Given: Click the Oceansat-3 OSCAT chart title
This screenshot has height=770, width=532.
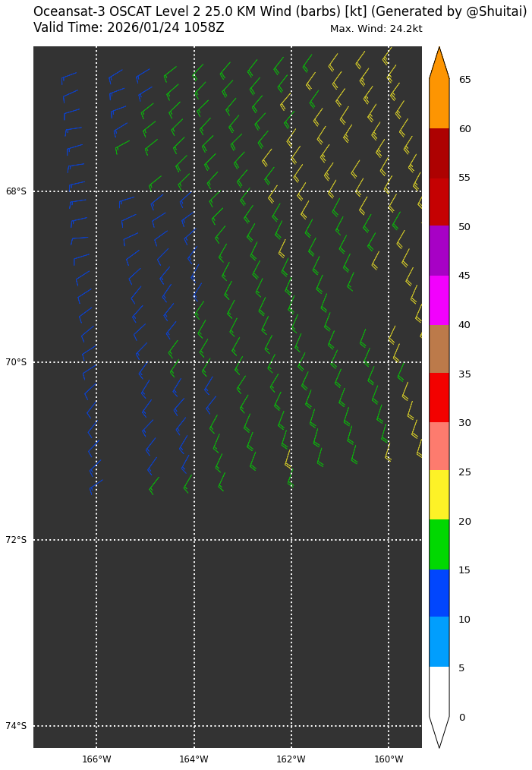Looking at the screenshot, I should coord(279,11).
